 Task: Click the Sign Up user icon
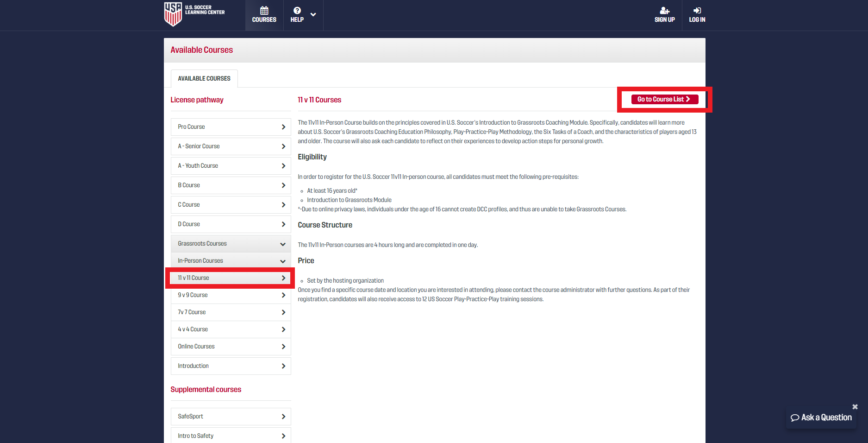[665, 11]
